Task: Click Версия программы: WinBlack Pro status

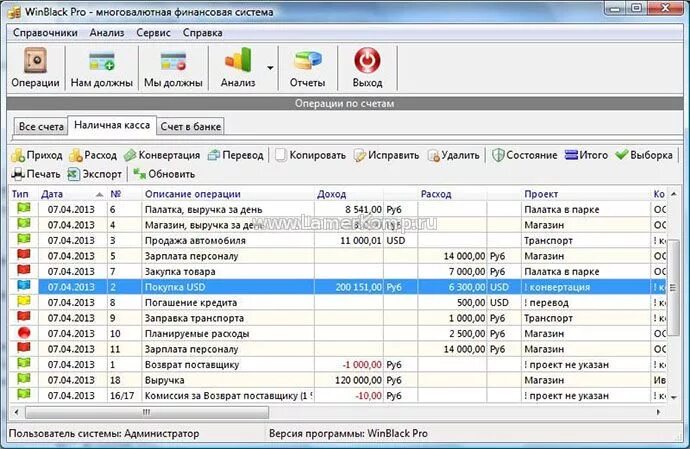Action: coord(348,434)
